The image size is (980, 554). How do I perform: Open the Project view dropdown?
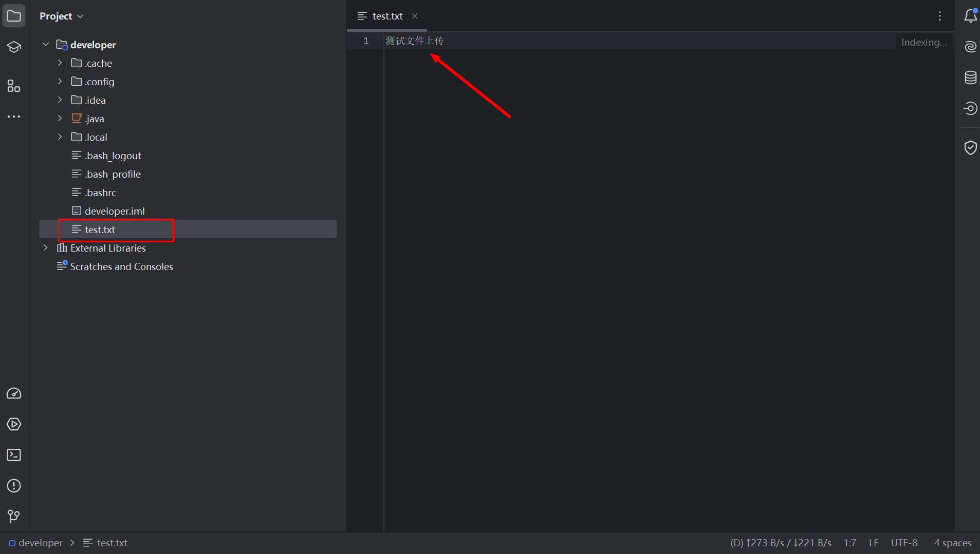pos(61,16)
